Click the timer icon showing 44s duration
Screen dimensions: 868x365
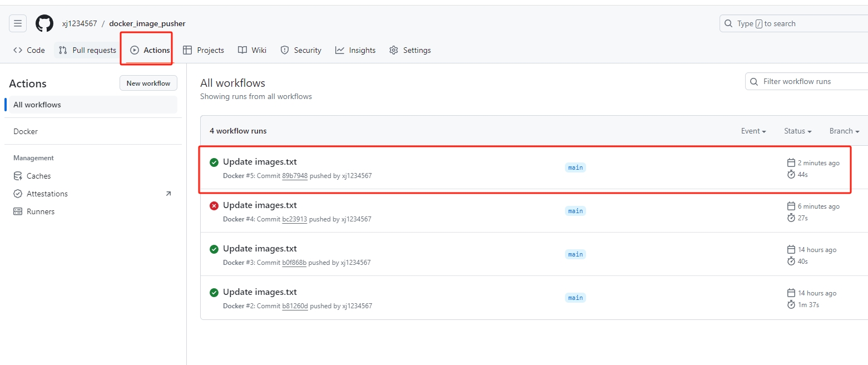click(790, 174)
